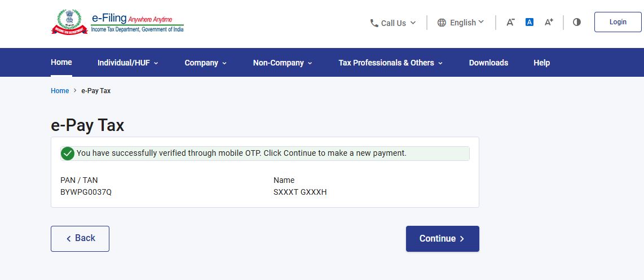Expand the Non-Company menu
Screen dimensions: 644x280
tap(283, 63)
